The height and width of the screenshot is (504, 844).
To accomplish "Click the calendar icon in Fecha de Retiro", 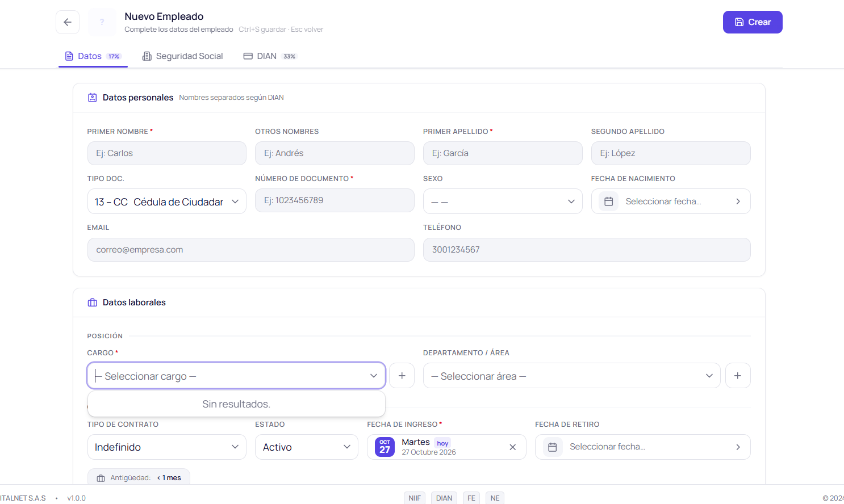I will click(x=553, y=447).
